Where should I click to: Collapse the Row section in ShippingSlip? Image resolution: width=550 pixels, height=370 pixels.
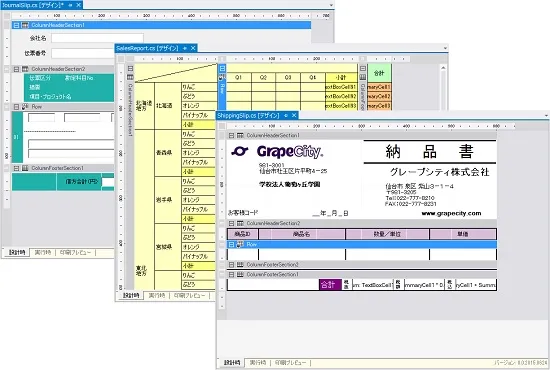(232, 244)
